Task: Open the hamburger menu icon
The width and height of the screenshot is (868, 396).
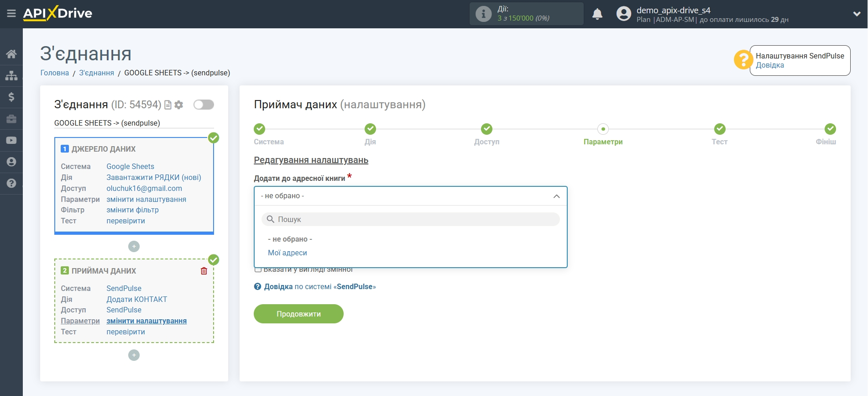Action: click(11, 14)
